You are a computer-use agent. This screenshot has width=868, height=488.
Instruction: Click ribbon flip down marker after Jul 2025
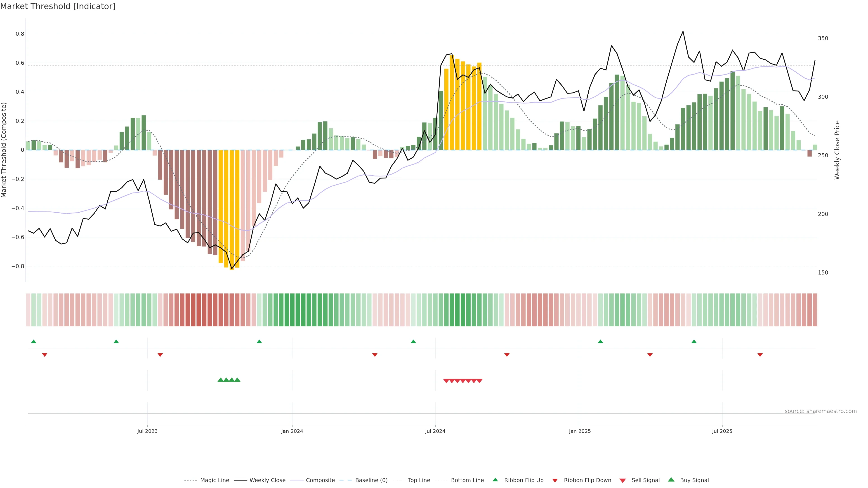pyautogui.click(x=760, y=355)
